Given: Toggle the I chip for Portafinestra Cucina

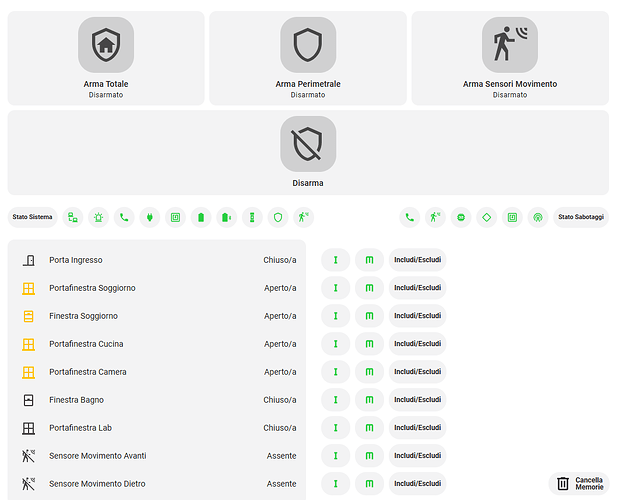Looking at the screenshot, I should (335, 344).
